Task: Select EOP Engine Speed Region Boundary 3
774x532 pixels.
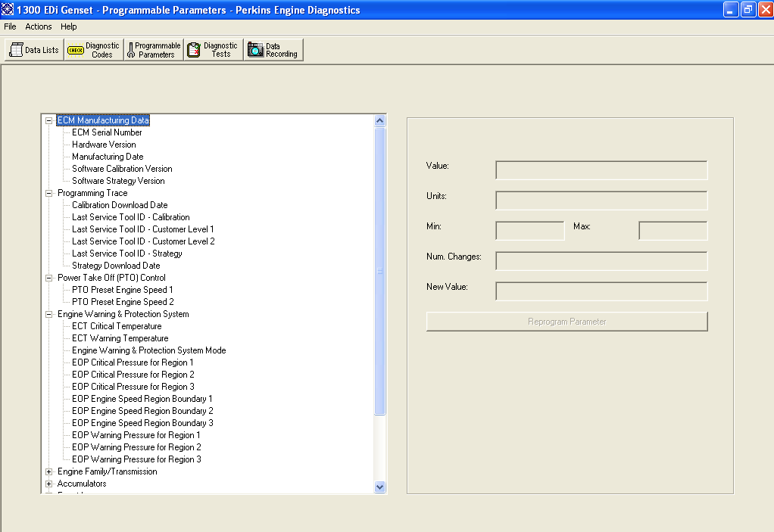Action: click(x=142, y=423)
